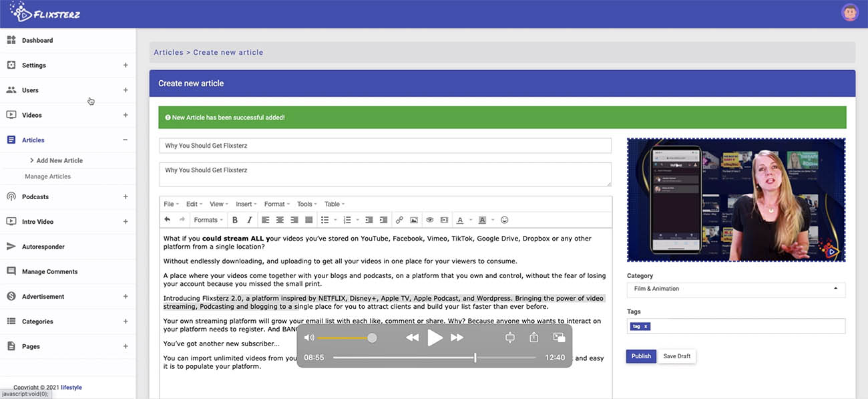The image size is (868, 399).
Task: Apply background color to text
Action: [482, 220]
